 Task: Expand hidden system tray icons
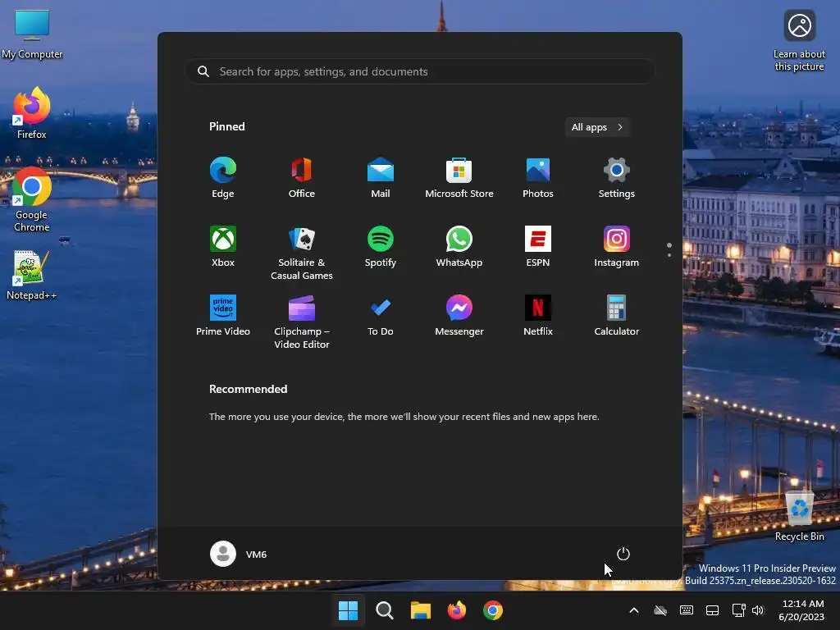(x=634, y=610)
